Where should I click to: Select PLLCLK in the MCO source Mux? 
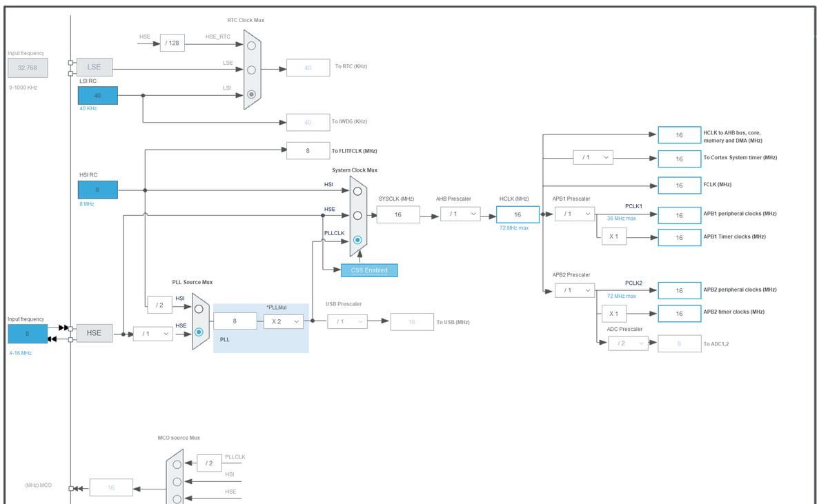tap(177, 463)
